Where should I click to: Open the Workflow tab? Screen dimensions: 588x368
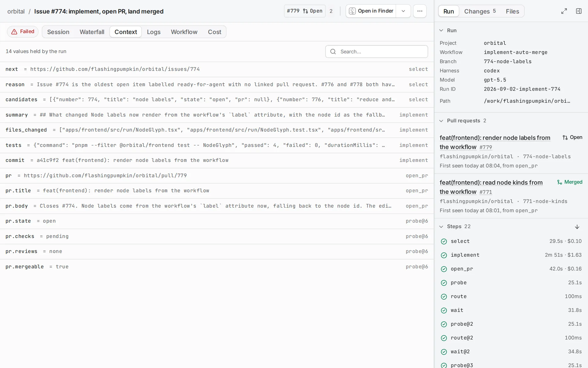(x=184, y=32)
